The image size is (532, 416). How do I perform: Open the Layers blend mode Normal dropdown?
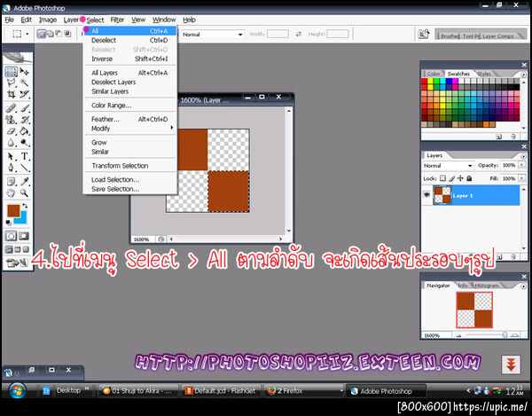pyautogui.click(x=448, y=166)
